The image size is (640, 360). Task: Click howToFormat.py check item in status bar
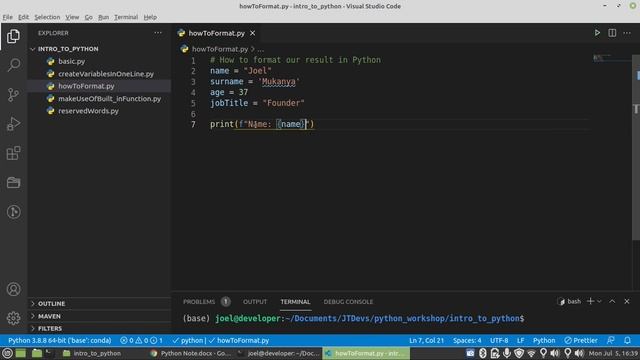239,340
